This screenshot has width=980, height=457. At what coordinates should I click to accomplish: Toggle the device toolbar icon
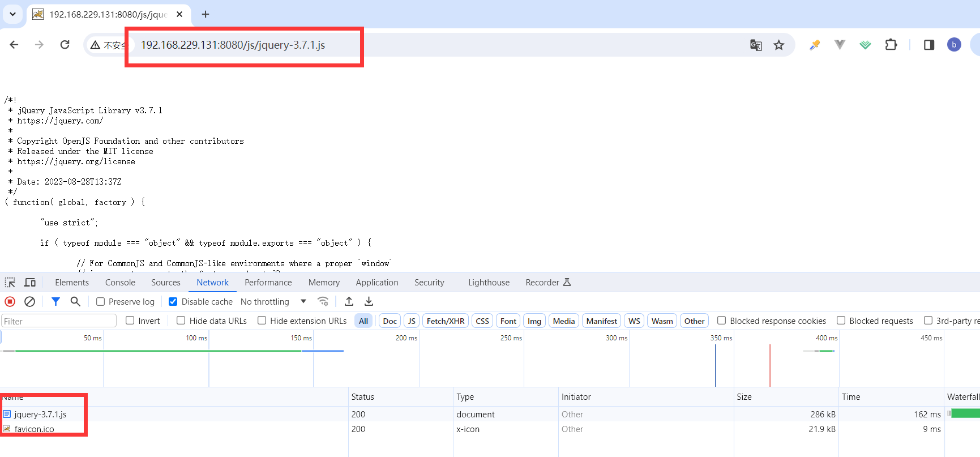pos(30,282)
